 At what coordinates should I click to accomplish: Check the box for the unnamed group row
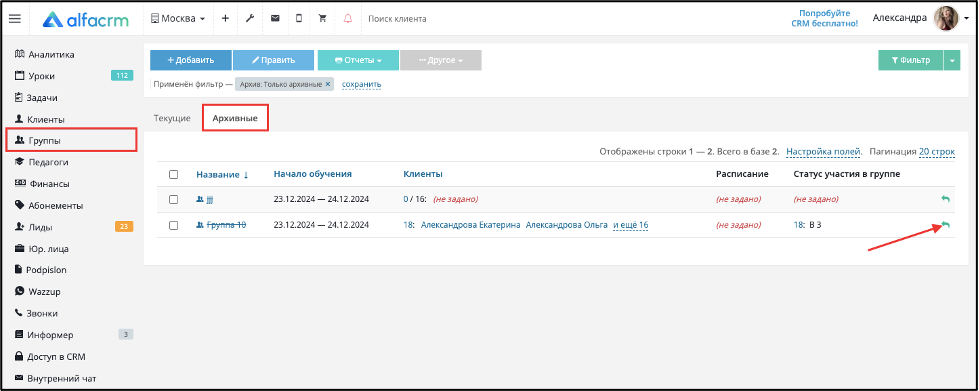tap(174, 200)
